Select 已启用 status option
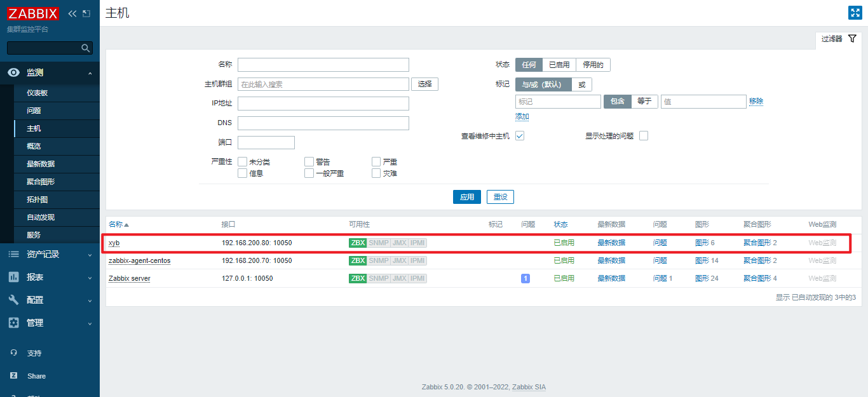 tap(559, 65)
